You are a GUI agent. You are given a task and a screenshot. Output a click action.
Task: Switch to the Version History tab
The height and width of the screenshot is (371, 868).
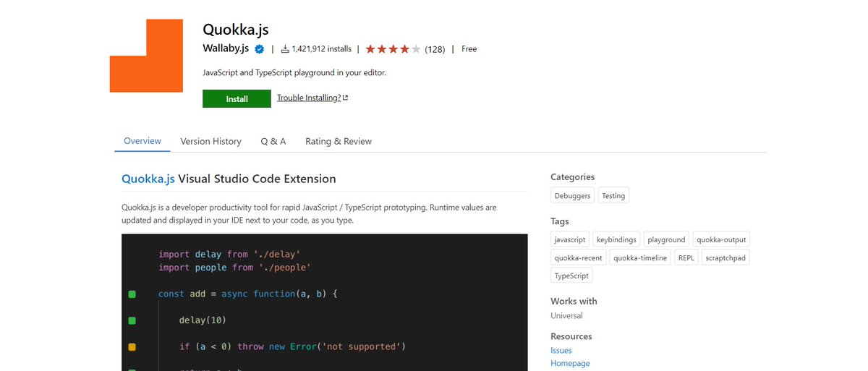point(211,142)
